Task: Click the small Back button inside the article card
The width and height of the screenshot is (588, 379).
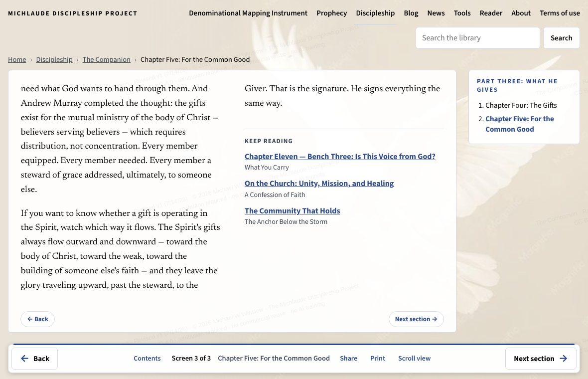Action: [x=37, y=319]
